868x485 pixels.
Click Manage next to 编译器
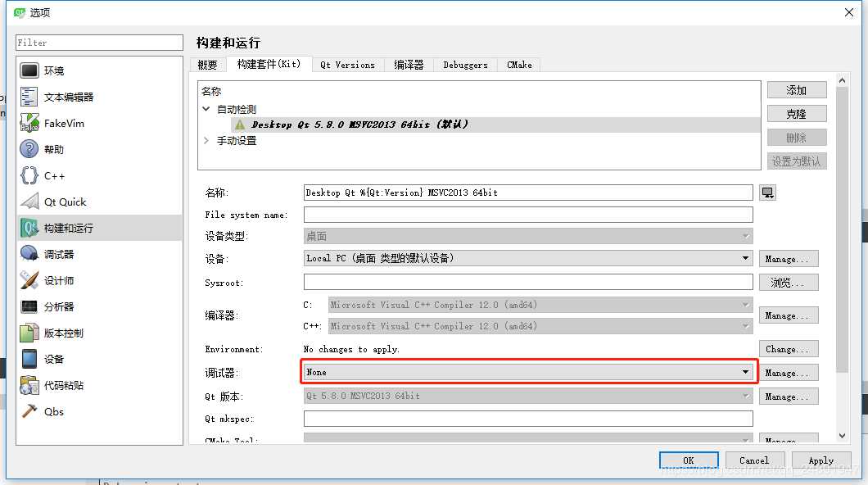coord(789,315)
